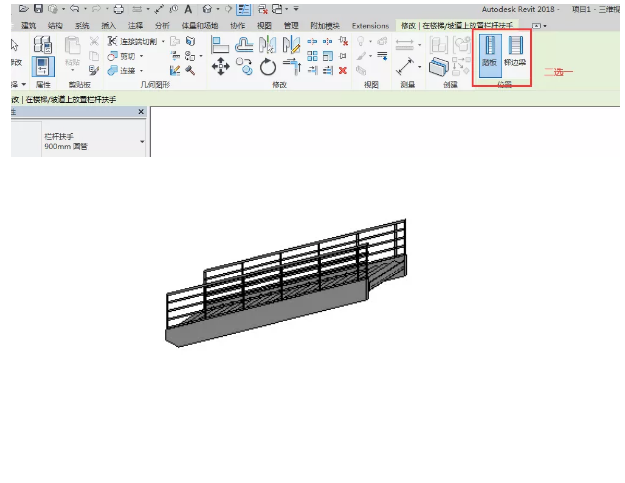625x483 pixels.
Task: Select the Copy tool in Modify panel
Action: [245, 68]
